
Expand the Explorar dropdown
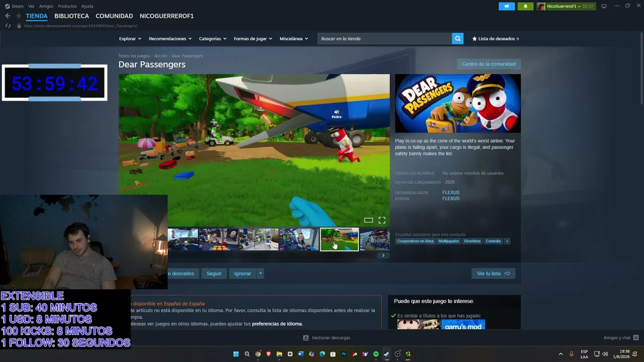tap(130, 39)
